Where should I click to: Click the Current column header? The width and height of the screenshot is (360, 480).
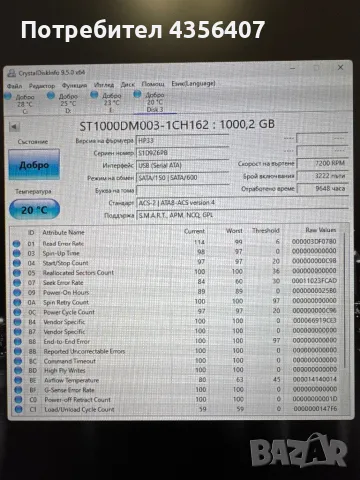[x=194, y=231]
